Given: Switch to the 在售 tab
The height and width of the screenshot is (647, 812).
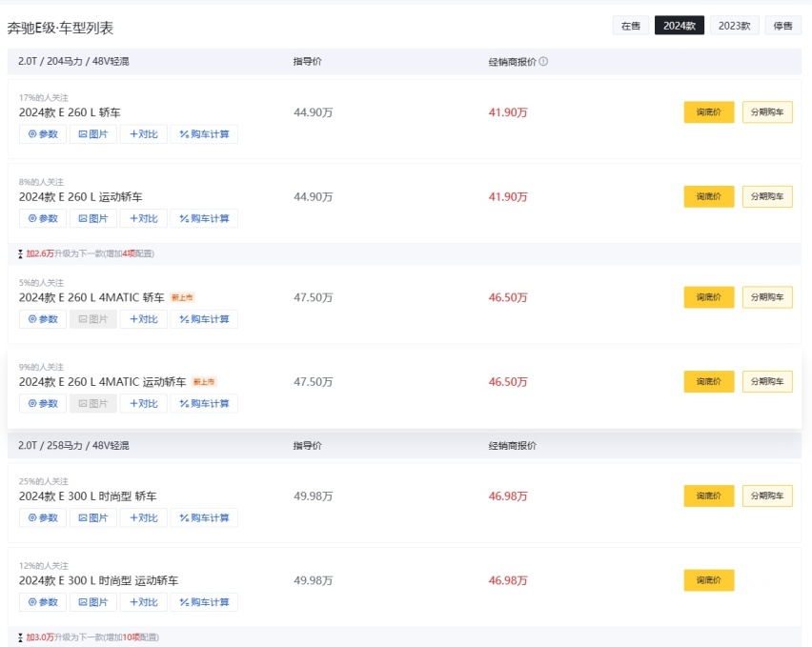Looking at the screenshot, I should click(630, 26).
